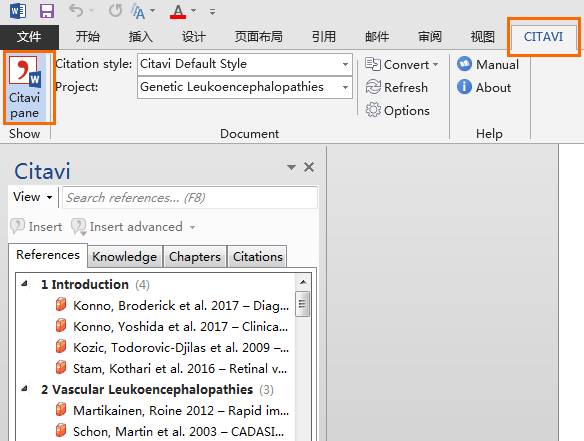Viewport: 584px width, 441px height.
Task: Click the Citavi pane button
Action: pos(25,87)
